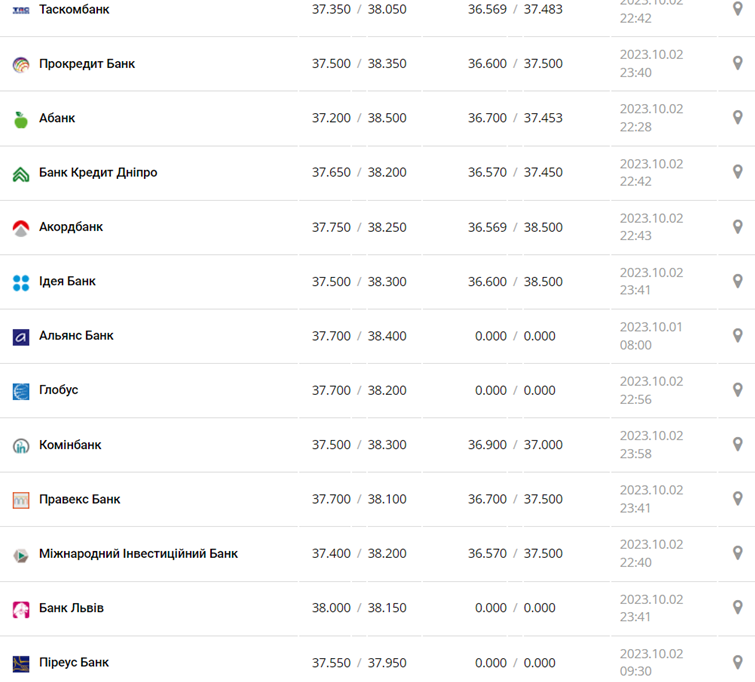
Task: Click the Комінбанк logo icon
Action: pyautogui.click(x=21, y=446)
